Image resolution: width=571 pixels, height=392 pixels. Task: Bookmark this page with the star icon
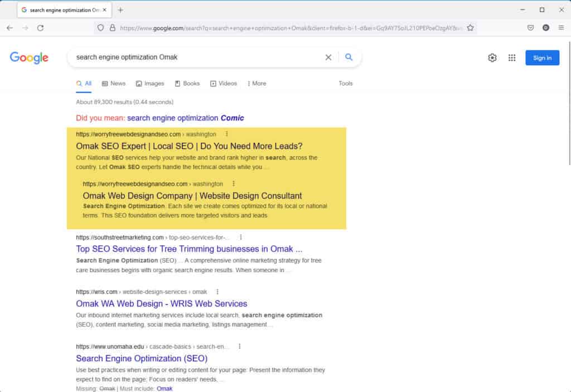click(x=470, y=28)
